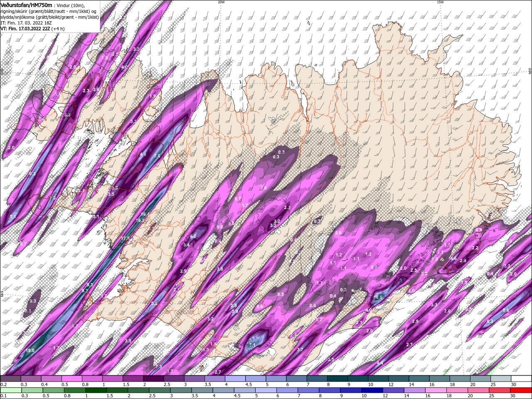Pick the light grey swatch in upper legend
Image resolution: width=532 pixels, height=399 pixels.
point(500,378)
